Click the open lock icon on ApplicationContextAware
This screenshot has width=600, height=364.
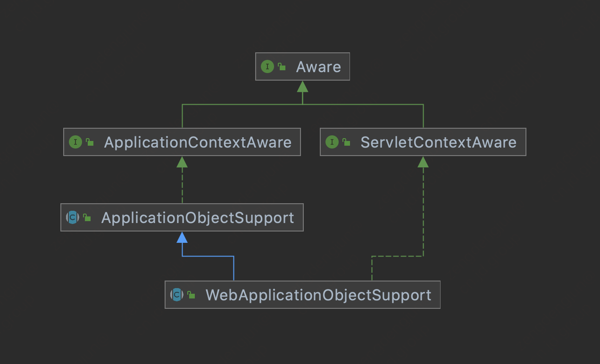tap(90, 142)
